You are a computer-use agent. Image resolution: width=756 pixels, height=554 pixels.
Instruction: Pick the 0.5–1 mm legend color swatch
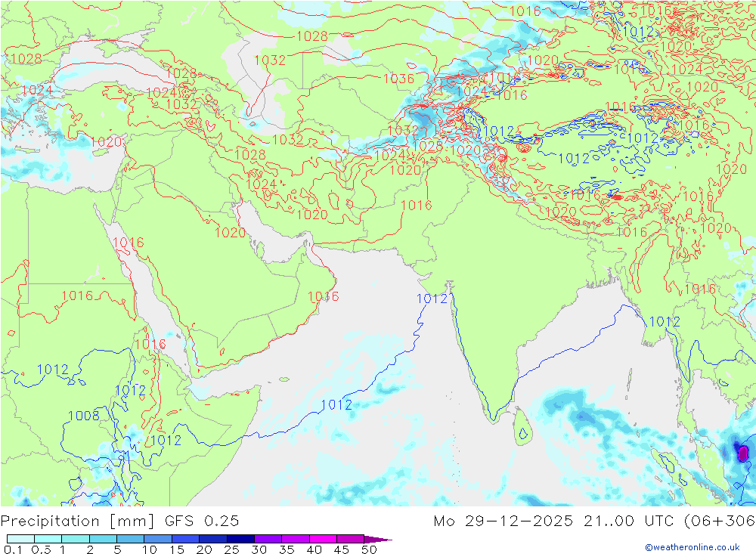48,539
